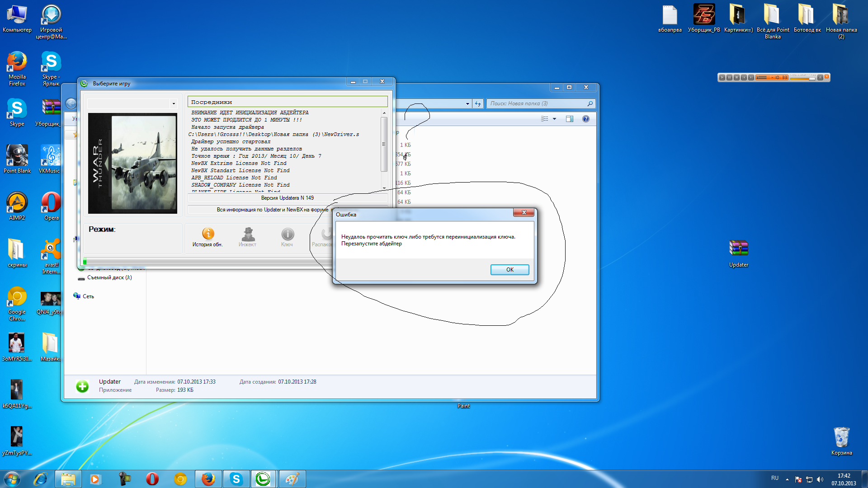Click the AIMP orange restore-window button
The height and width of the screenshot is (488, 868).
click(x=826, y=77)
